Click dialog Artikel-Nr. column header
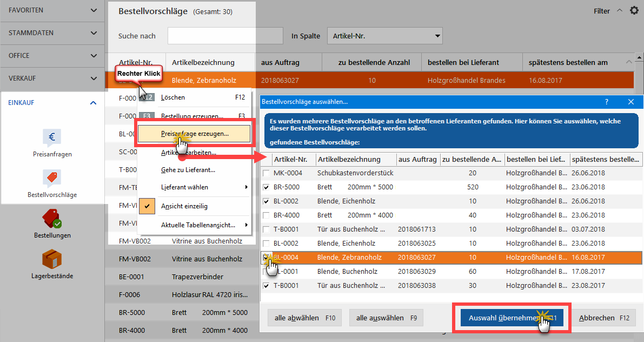The width and height of the screenshot is (644, 342). click(294, 160)
